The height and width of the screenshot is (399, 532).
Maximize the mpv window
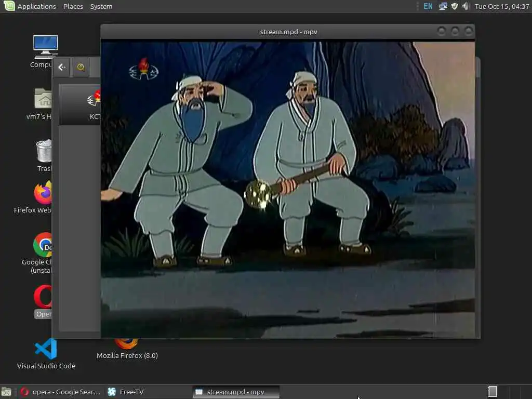(455, 32)
